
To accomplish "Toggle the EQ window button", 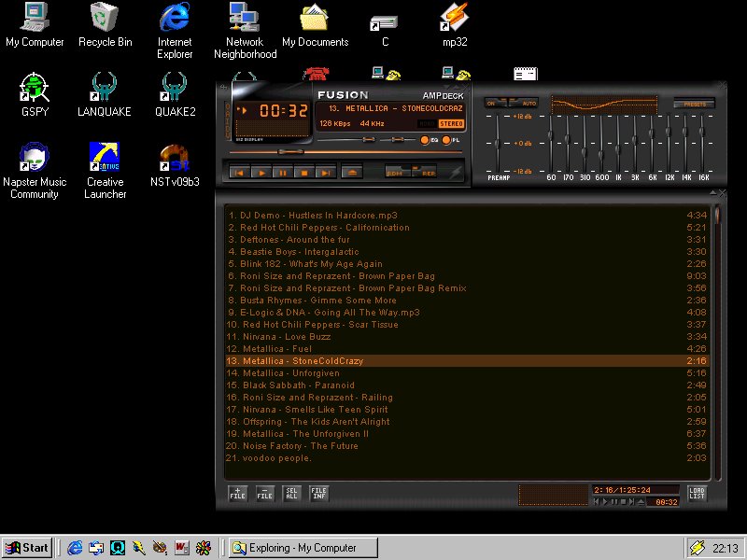I will [427, 140].
